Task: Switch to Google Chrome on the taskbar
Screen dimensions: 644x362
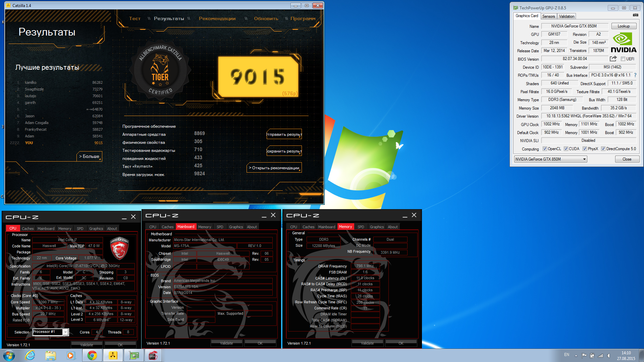Action: click(92, 355)
